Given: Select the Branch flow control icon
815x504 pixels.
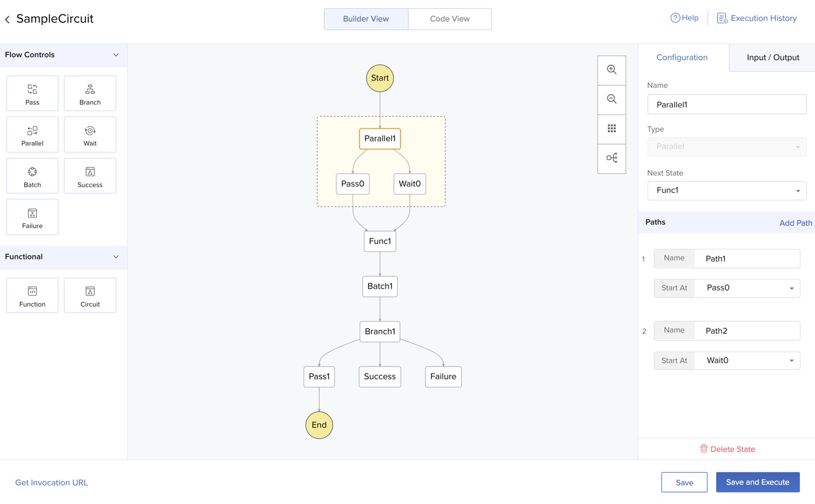Looking at the screenshot, I should [x=90, y=93].
